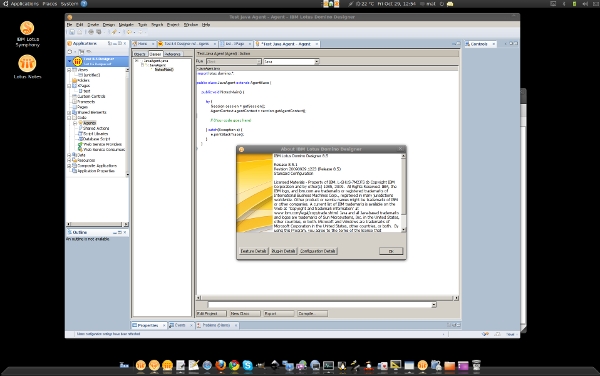The height and width of the screenshot is (376, 600).
Task: Click the wand icon in the Designer toolbar
Action: coord(114,32)
